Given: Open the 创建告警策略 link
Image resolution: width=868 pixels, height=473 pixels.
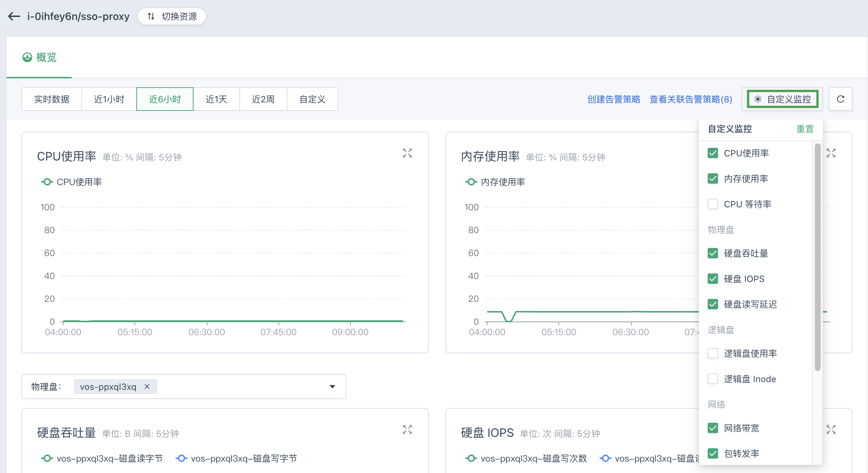Looking at the screenshot, I should click(614, 99).
